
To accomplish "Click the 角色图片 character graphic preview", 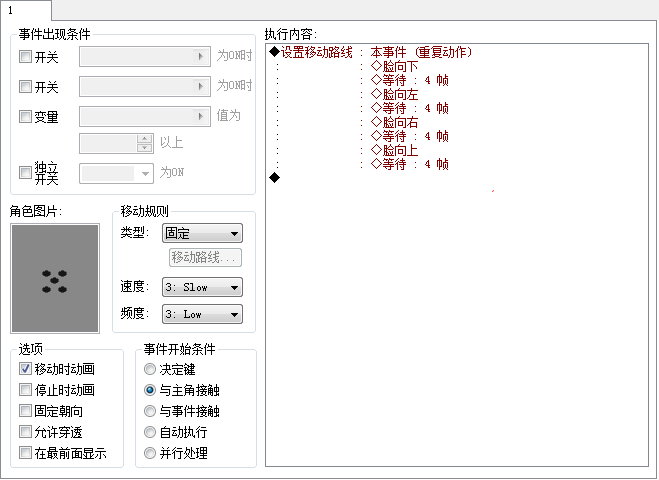I will [x=55, y=278].
